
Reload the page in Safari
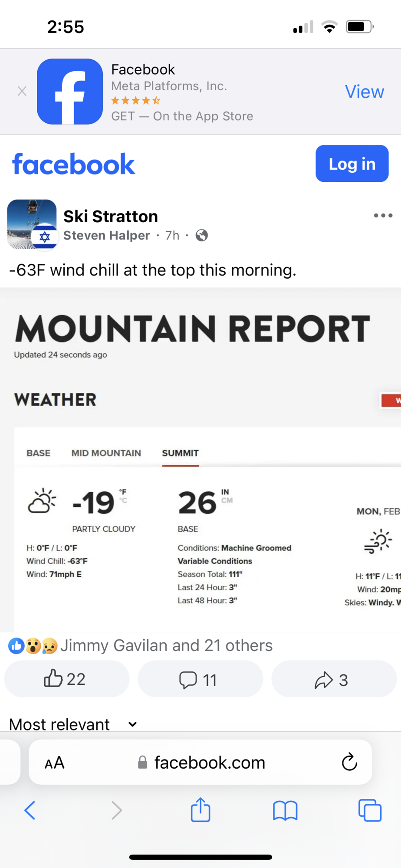pyautogui.click(x=349, y=762)
